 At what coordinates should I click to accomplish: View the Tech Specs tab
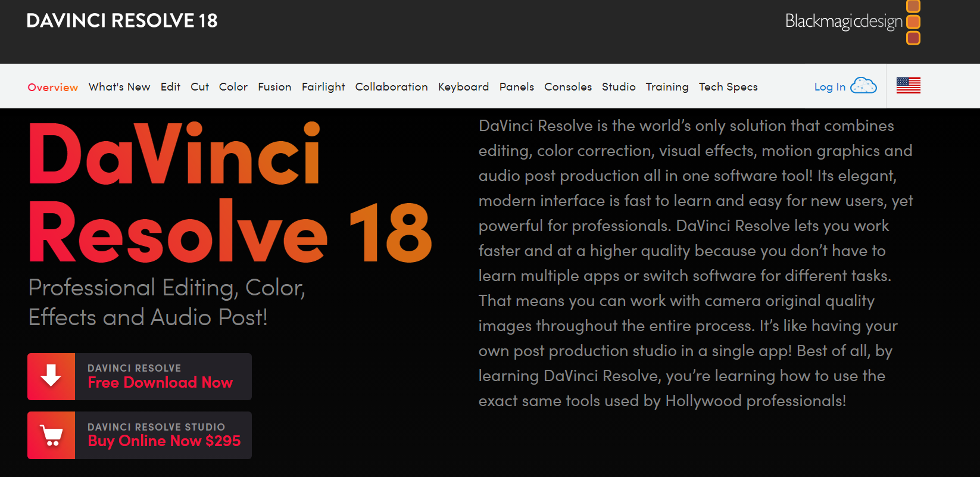(x=728, y=87)
